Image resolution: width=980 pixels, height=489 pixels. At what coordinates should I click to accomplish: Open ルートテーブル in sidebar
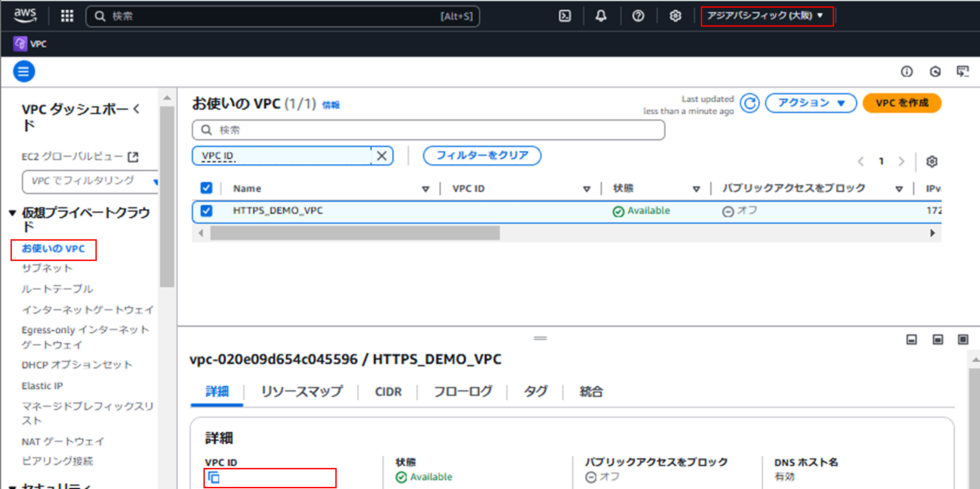[58, 289]
